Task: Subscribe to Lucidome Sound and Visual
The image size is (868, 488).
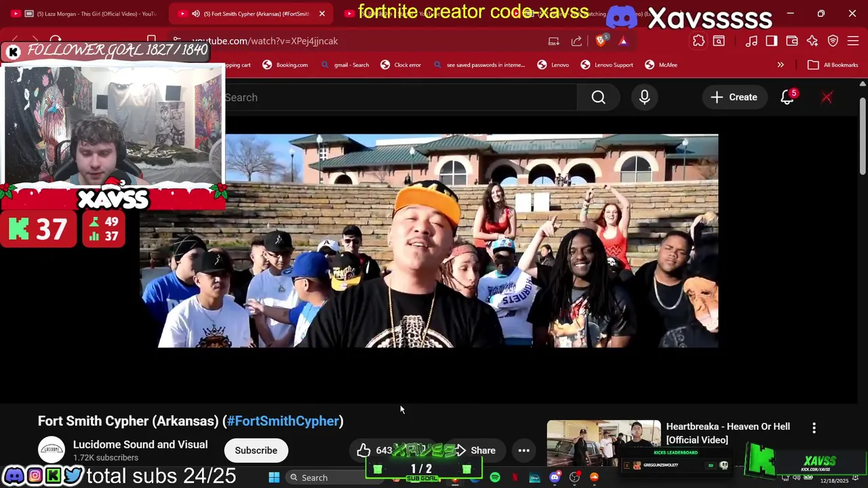Action: tap(256, 451)
